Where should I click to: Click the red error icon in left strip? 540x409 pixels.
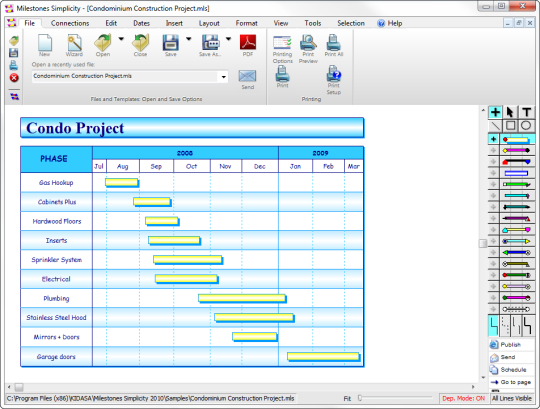click(x=14, y=78)
